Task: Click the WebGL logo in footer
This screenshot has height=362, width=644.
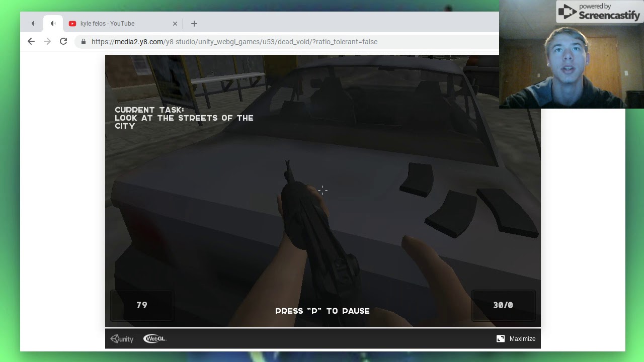Action: pyautogui.click(x=154, y=339)
